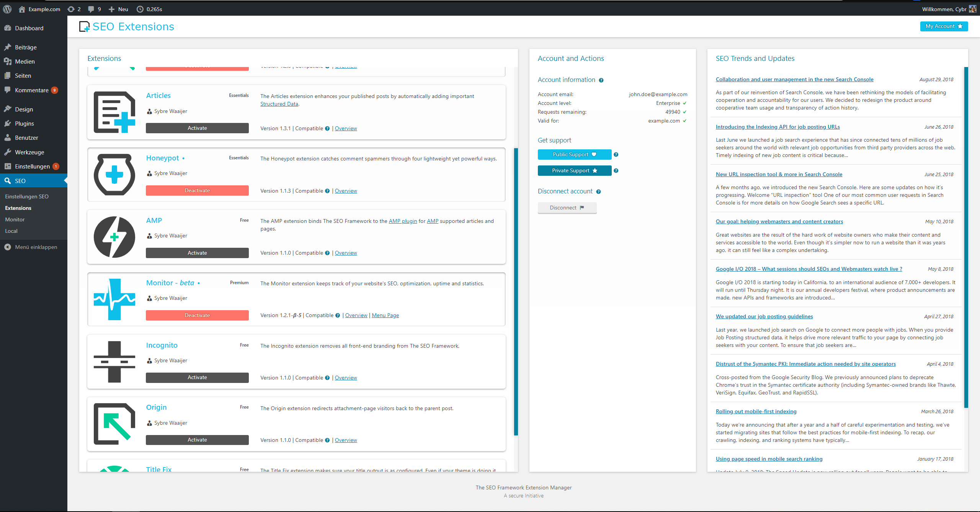This screenshot has width=980, height=512.
Task: Open the Willkommen, Cybr user avatar
Action: [973, 9]
